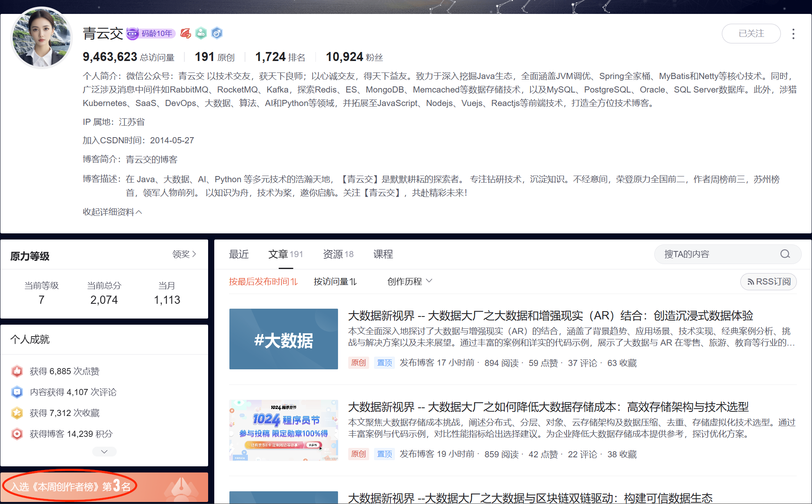The width and height of the screenshot is (812, 504).
Task: Collapse details via 收起详细资料
Action: click(x=112, y=212)
